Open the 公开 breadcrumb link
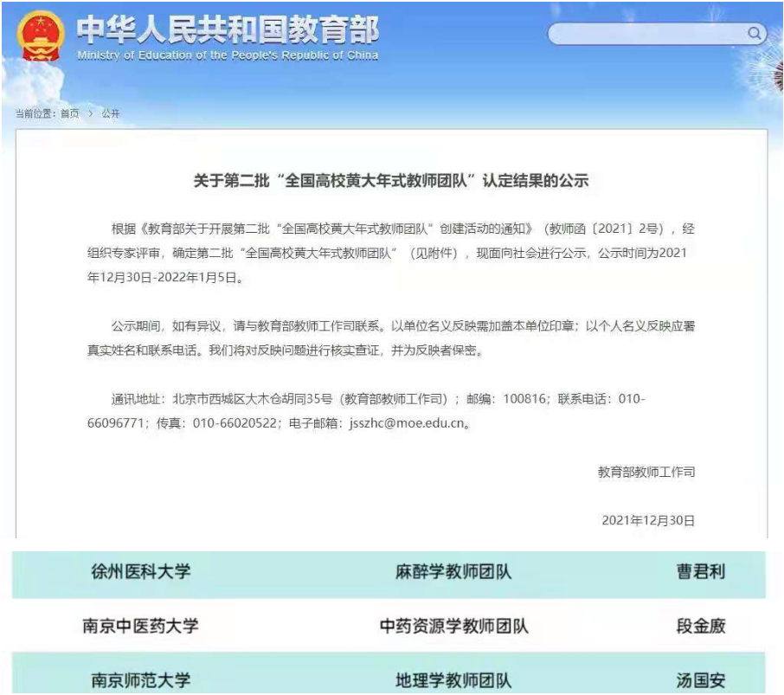784x695 pixels. point(111,114)
